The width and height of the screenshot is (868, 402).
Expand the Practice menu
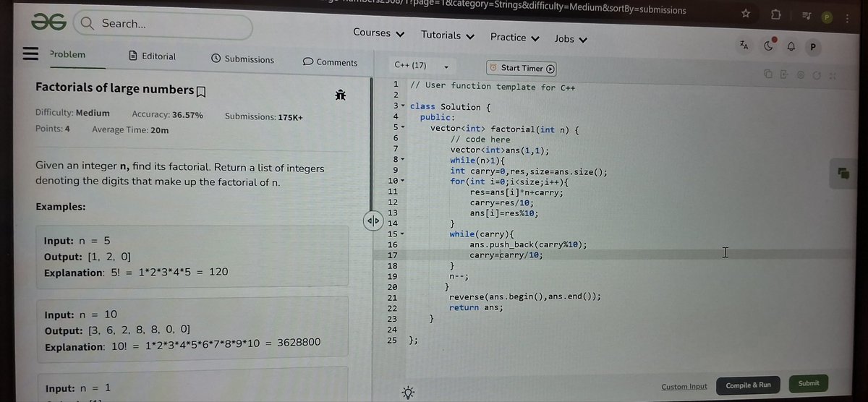[x=515, y=37]
